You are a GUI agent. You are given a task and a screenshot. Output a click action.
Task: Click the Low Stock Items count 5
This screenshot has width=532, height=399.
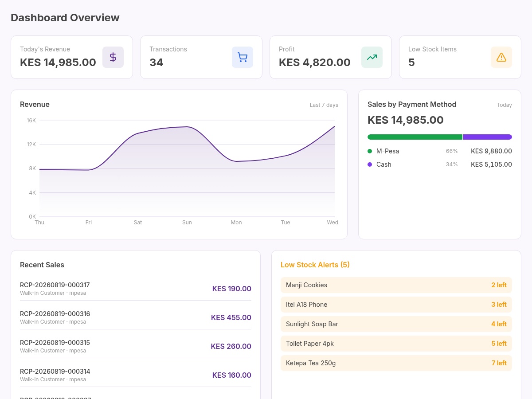[411, 63]
